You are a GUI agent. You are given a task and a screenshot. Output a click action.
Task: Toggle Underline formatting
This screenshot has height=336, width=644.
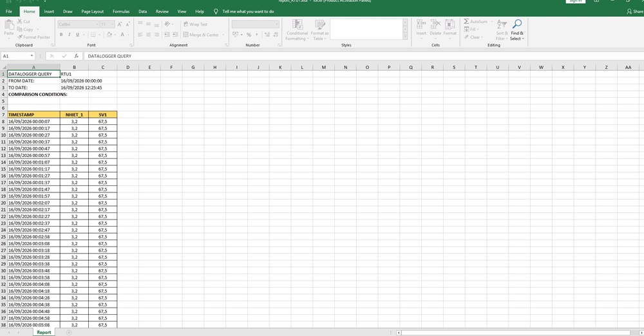tap(77, 35)
